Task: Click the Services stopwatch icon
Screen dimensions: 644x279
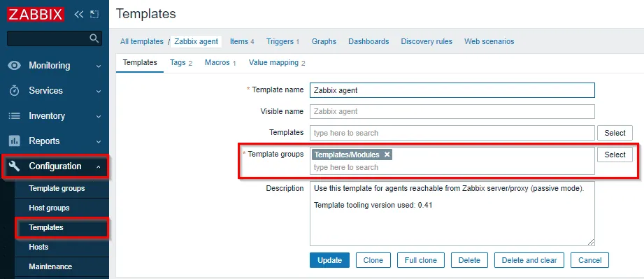Action: [x=15, y=91]
